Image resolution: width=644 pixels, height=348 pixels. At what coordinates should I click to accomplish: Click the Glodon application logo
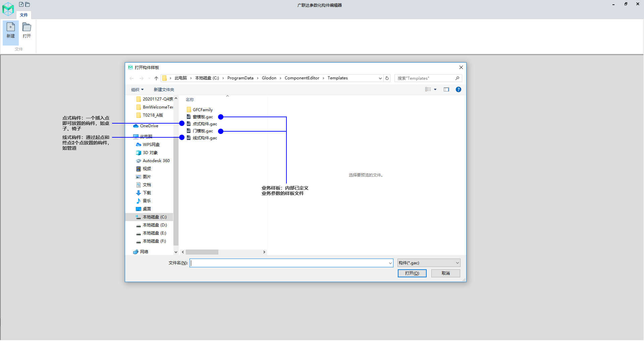tap(8, 9)
